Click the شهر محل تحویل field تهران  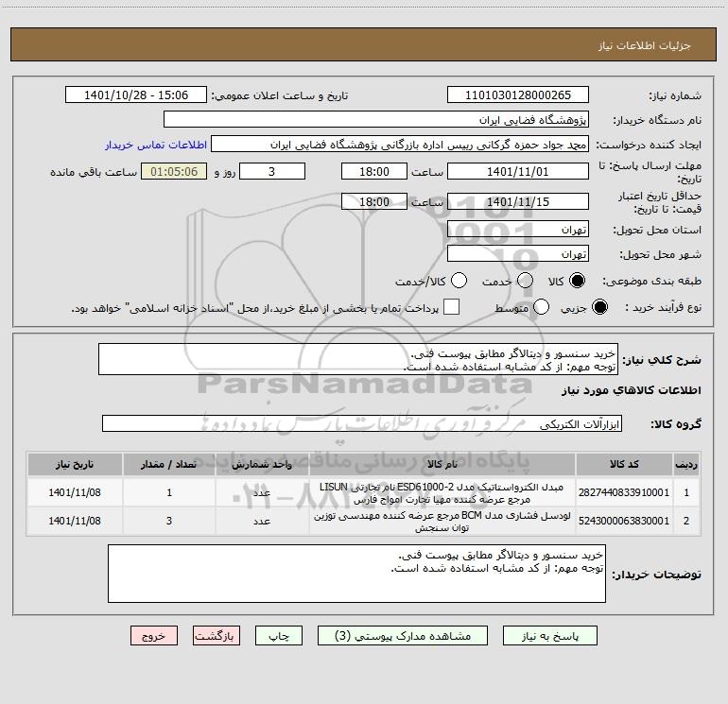518,254
